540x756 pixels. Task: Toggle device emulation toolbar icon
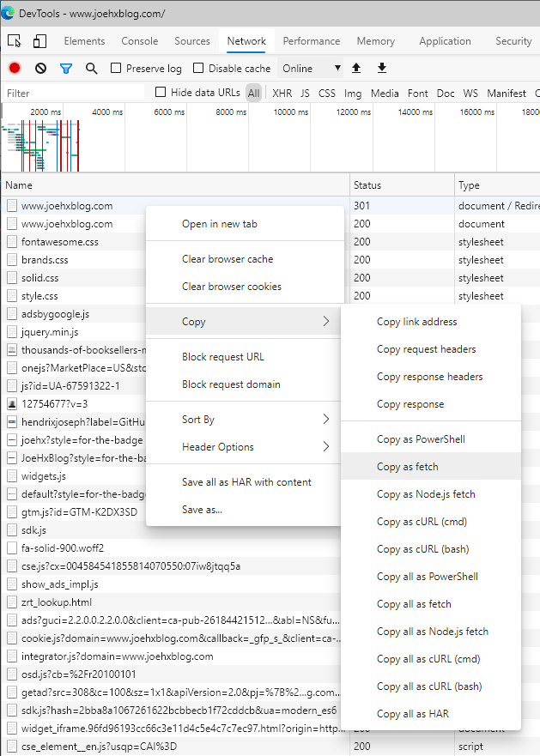point(39,41)
